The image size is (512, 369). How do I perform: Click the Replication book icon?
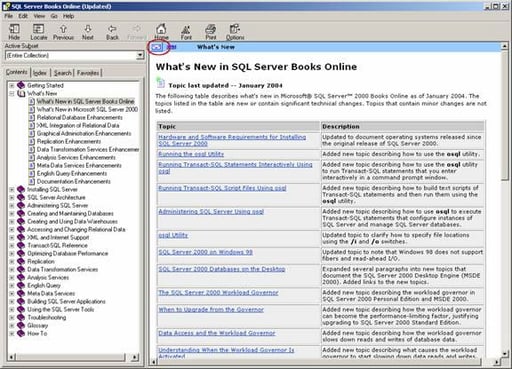point(21,261)
